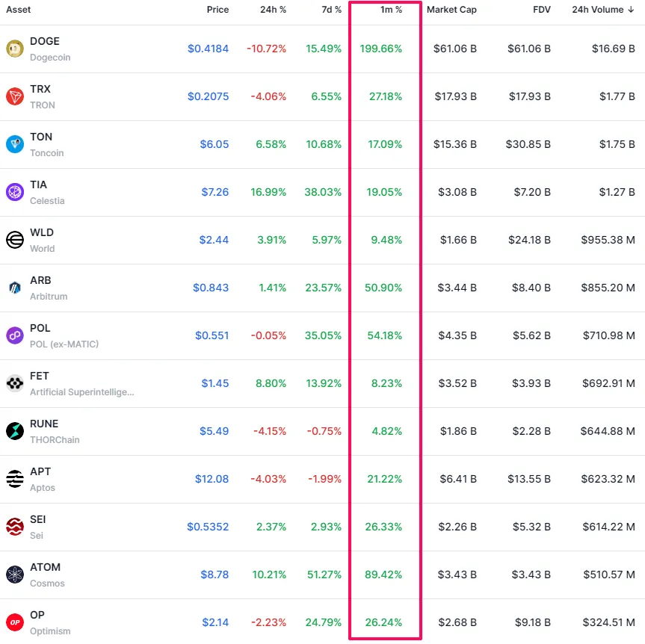Click the Dogecoin coin logo icon
Viewport: 645px width, 644px height.
15,49
